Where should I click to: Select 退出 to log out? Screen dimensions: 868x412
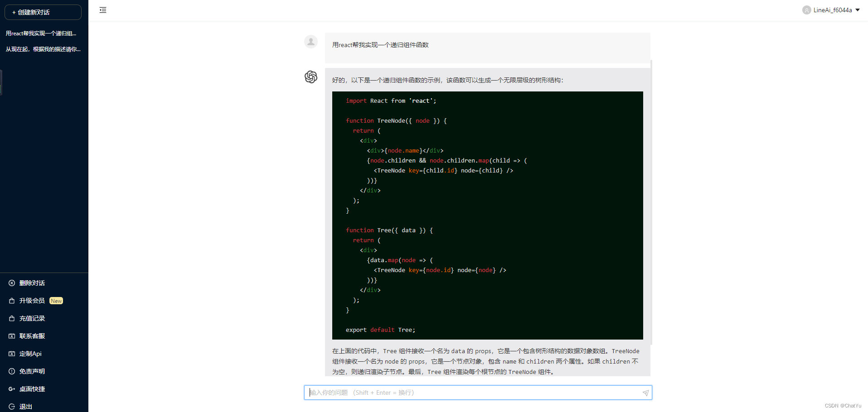click(25, 407)
